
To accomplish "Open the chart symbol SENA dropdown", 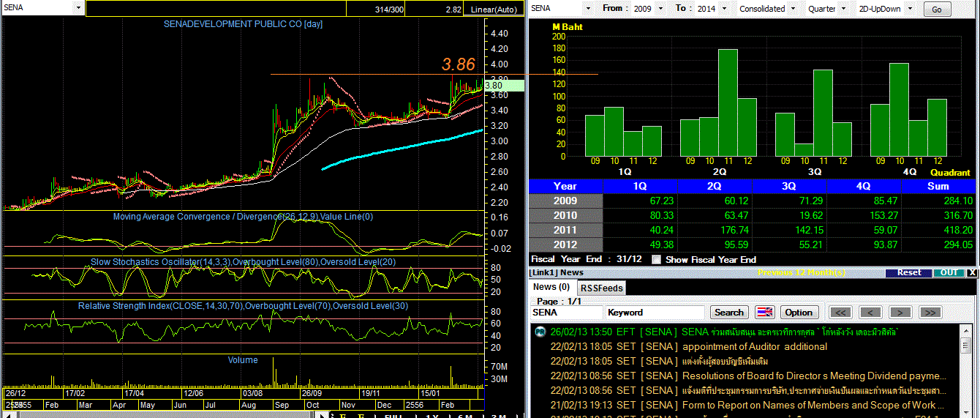I will (x=78, y=8).
